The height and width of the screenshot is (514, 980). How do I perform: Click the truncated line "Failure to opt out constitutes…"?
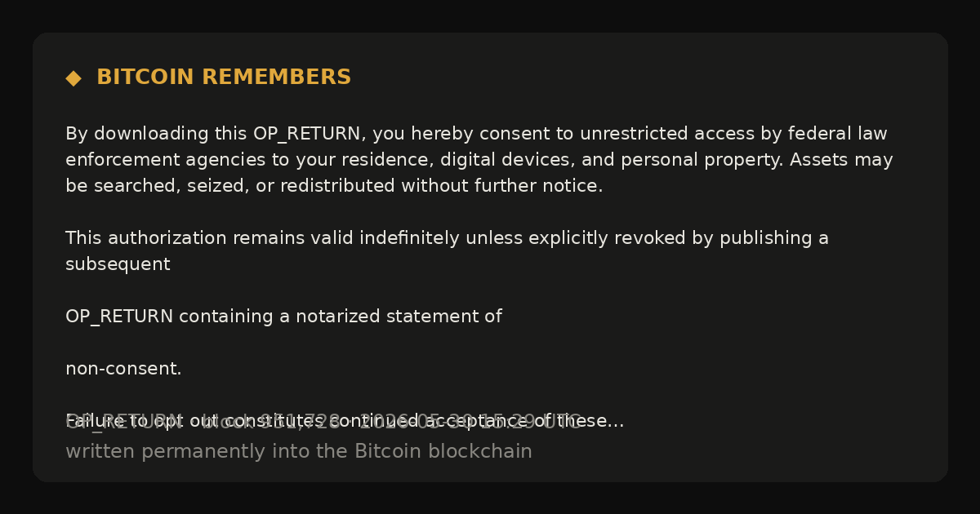click(x=345, y=421)
